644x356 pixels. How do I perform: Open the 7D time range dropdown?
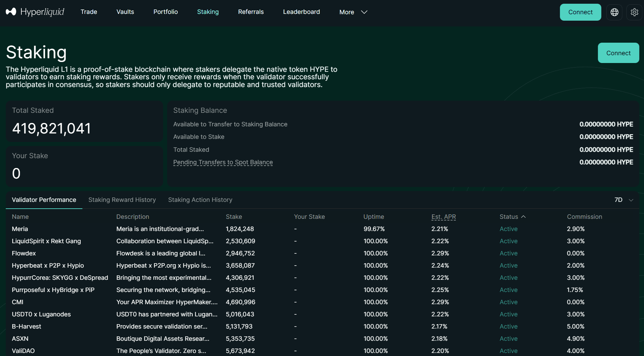point(623,200)
